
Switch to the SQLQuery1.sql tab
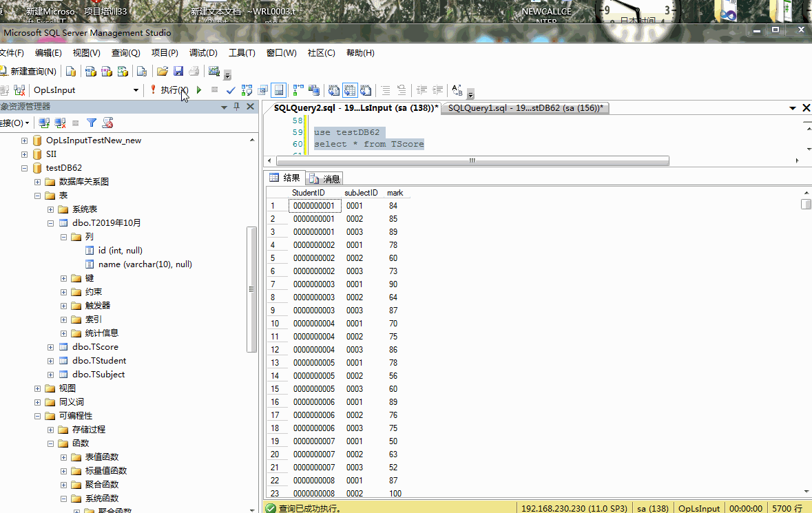coord(525,107)
